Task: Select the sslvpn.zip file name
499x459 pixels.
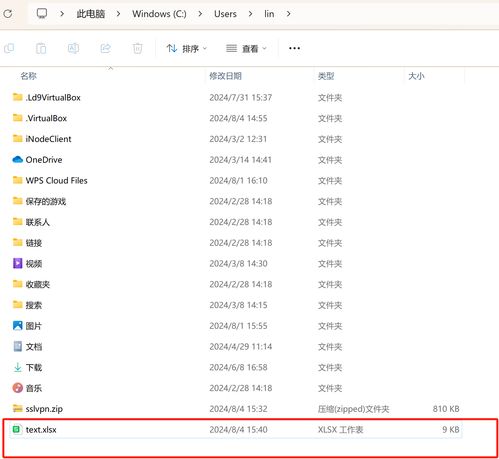Action: 44,409
